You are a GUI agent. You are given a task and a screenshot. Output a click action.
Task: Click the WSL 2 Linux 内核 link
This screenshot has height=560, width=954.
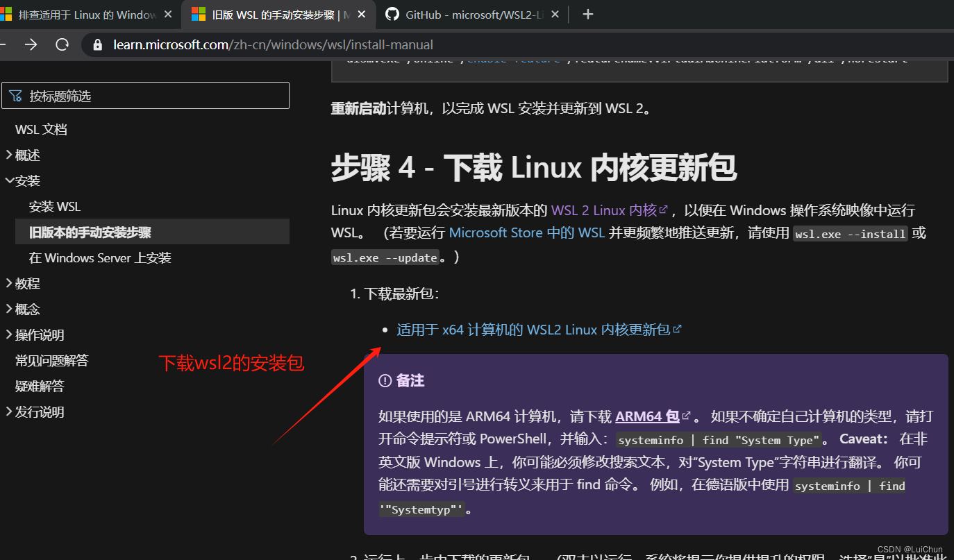(603, 210)
